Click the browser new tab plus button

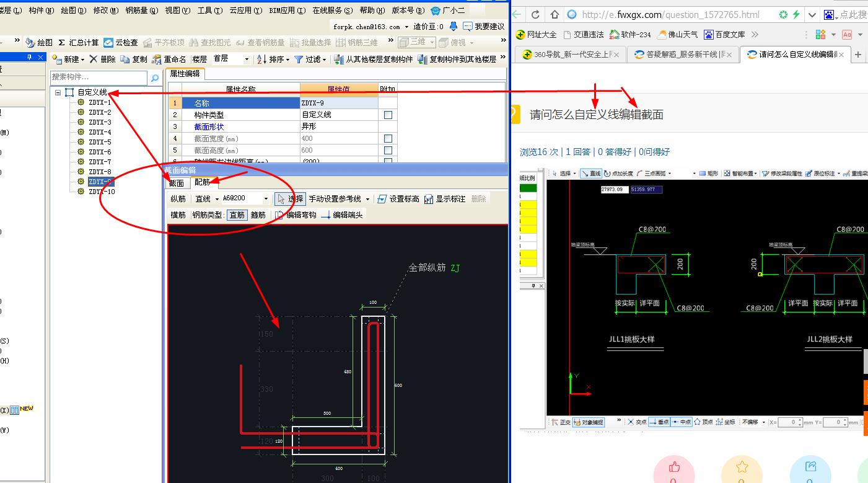(858, 55)
